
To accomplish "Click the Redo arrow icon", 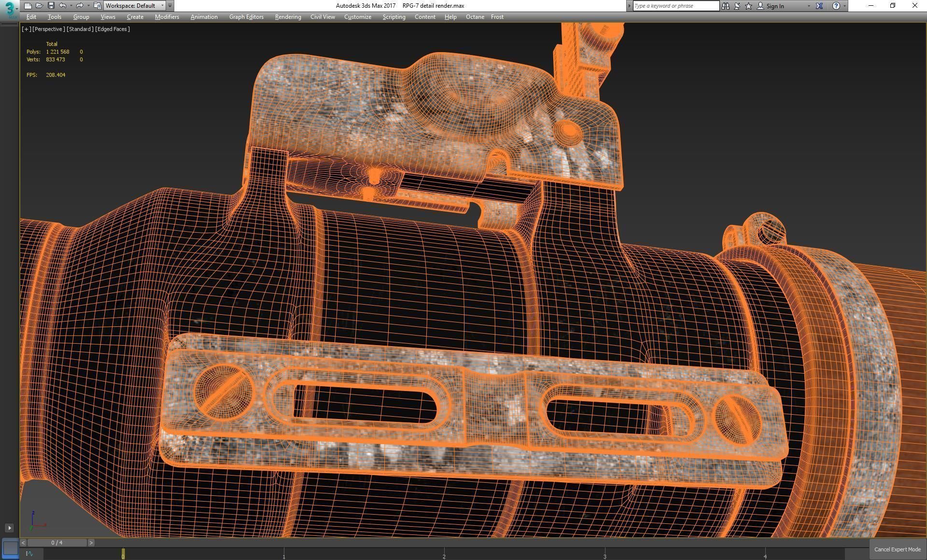I will [x=80, y=6].
